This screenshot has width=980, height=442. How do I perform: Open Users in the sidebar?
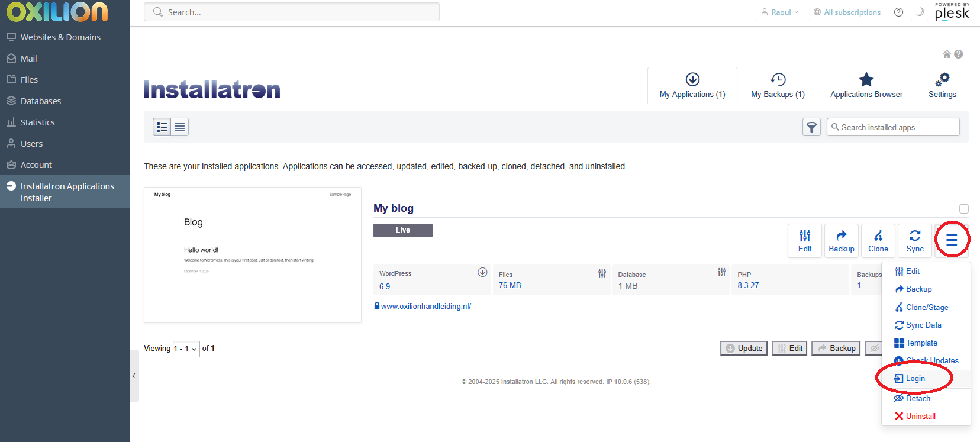point(65,143)
